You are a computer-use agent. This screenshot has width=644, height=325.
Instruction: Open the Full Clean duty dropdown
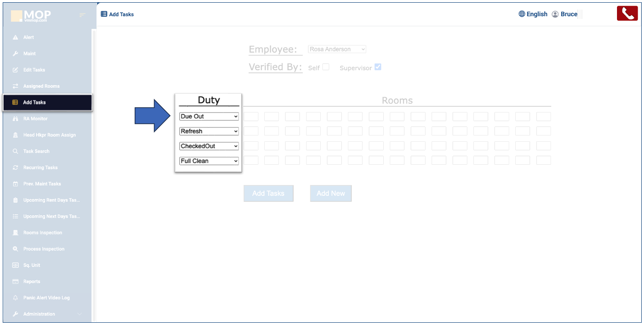click(x=209, y=161)
